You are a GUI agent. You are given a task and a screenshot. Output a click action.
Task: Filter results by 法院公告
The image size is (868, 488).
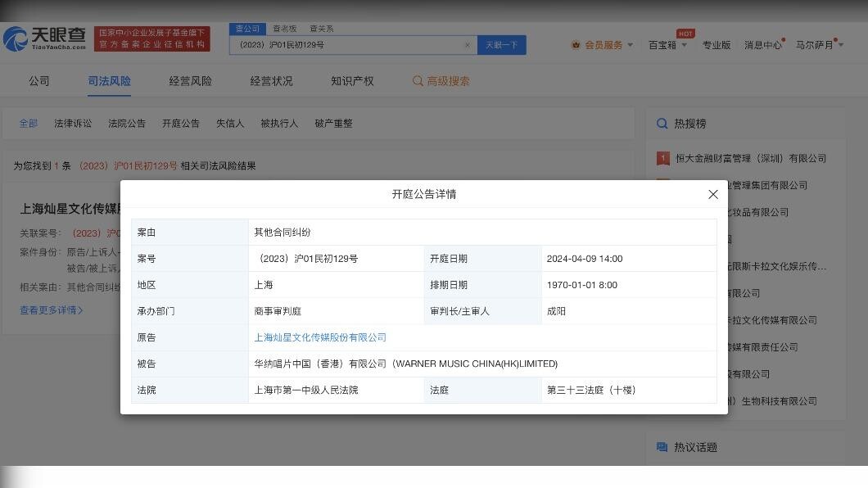[x=127, y=124]
